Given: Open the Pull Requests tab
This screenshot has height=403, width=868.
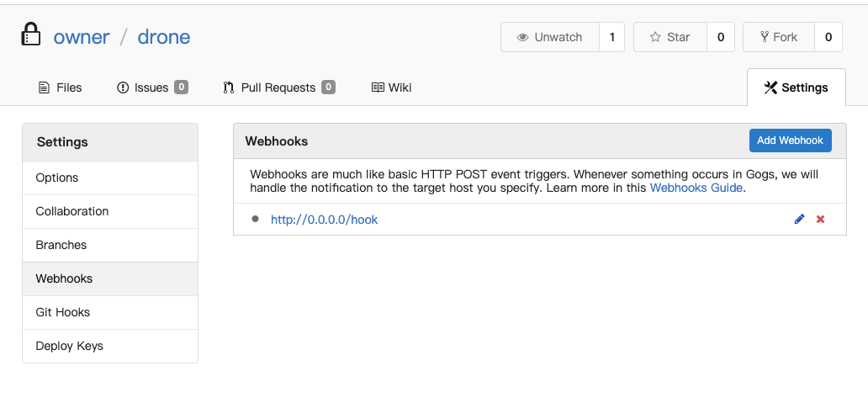Looking at the screenshot, I should [279, 87].
